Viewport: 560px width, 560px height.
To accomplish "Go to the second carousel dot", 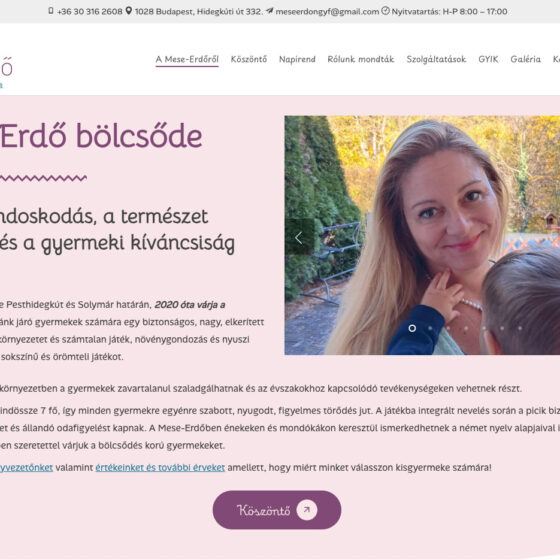I will [430, 328].
